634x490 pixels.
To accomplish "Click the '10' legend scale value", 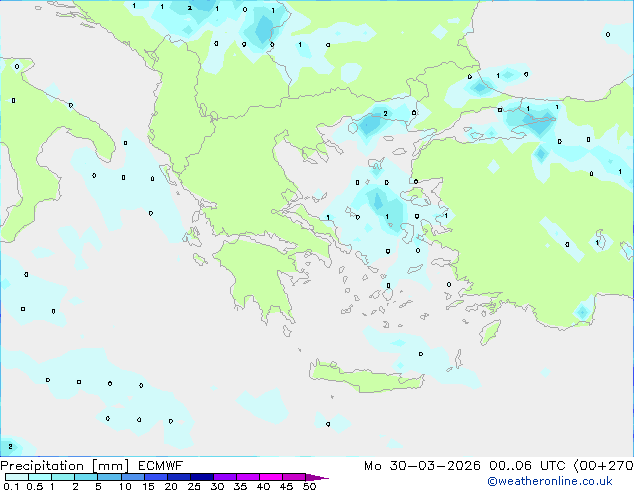I will [125, 486].
